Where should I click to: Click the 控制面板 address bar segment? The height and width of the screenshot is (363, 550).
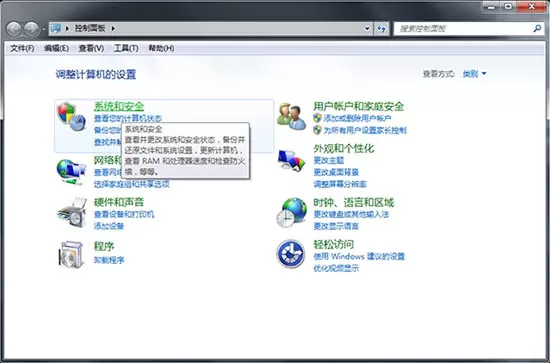90,28
